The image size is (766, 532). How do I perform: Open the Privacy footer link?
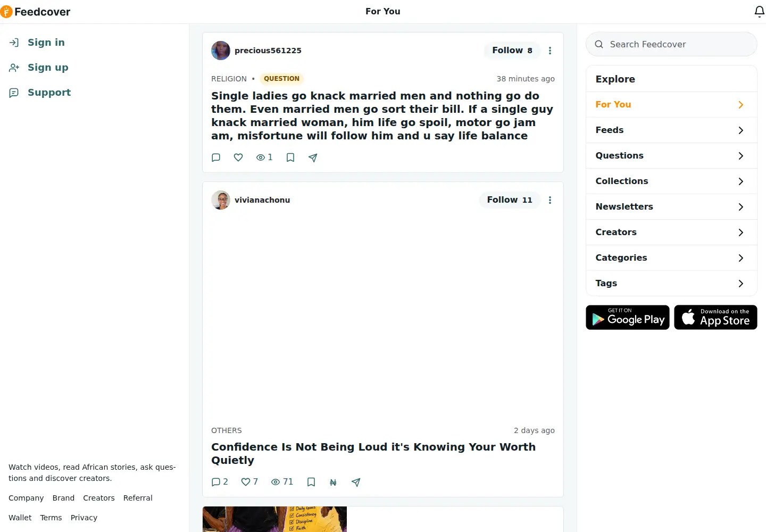click(x=84, y=518)
